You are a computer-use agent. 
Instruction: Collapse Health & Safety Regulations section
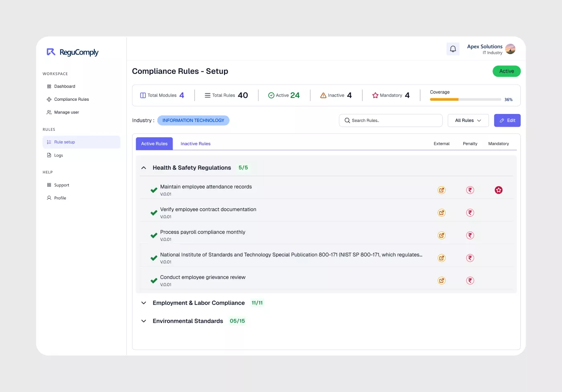tap(144, 168)
